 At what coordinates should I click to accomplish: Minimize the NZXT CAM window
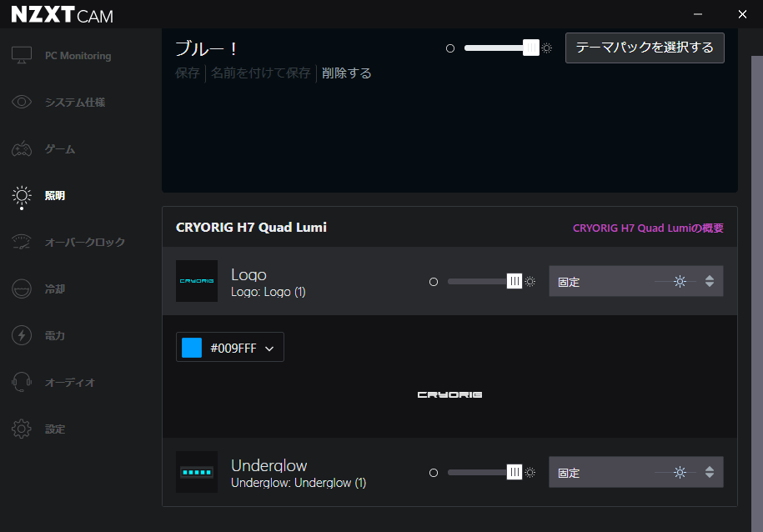tap(698, 14)
